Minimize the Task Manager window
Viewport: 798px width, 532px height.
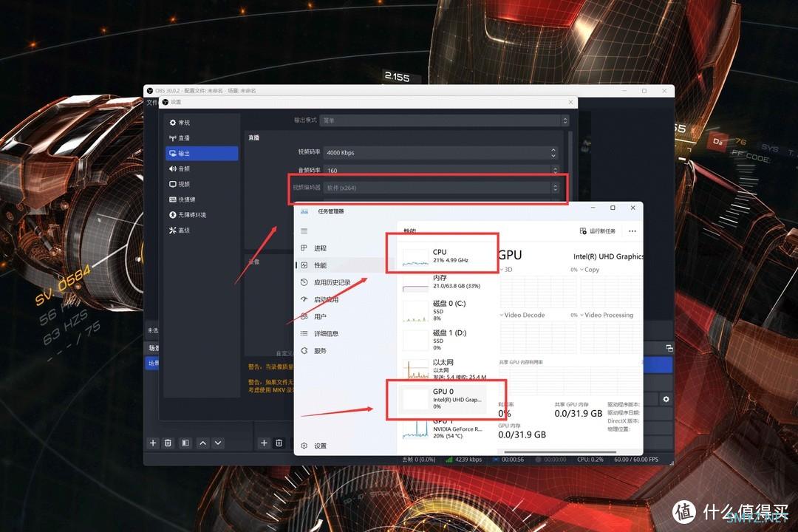click(x=593, y=208)
